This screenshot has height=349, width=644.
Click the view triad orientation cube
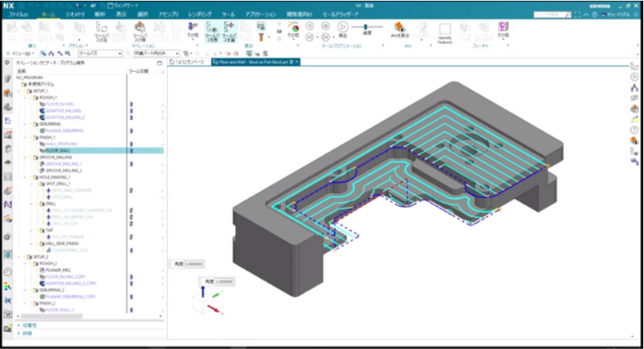click(202, 303)
